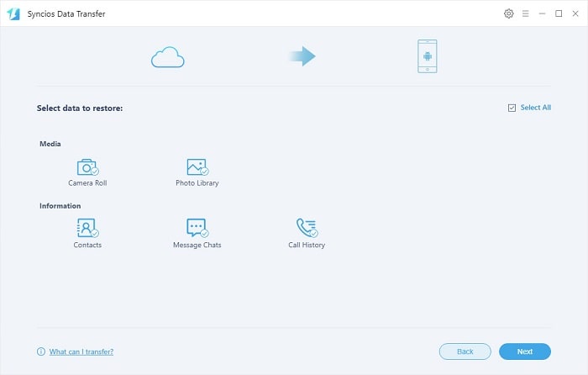Open settings via the gear icon
Screen dimensions: 588x375
[x=508, y=13]
